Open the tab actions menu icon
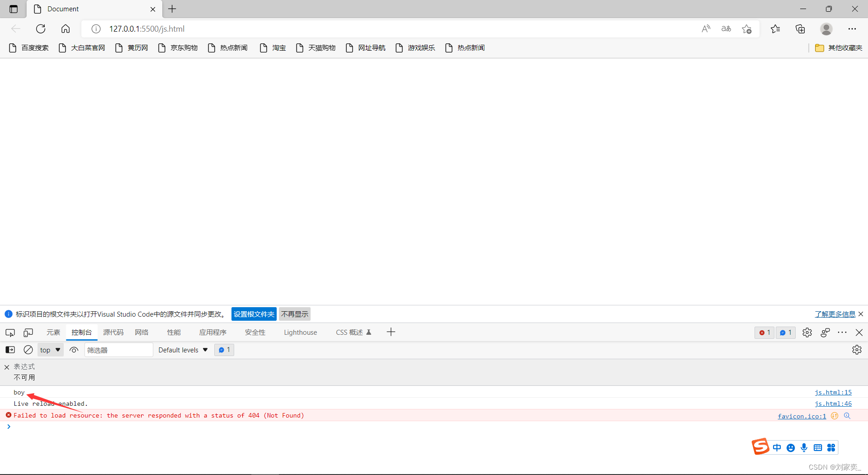 pyautogui.click(x=14, y=9)
